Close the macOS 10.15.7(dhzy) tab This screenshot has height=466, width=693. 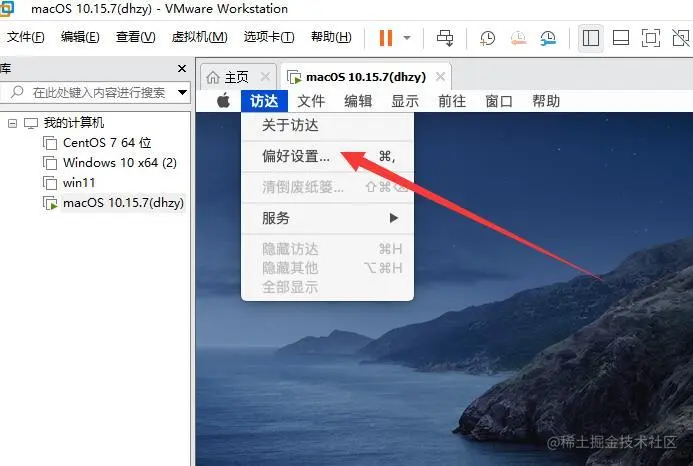[440, 77]
